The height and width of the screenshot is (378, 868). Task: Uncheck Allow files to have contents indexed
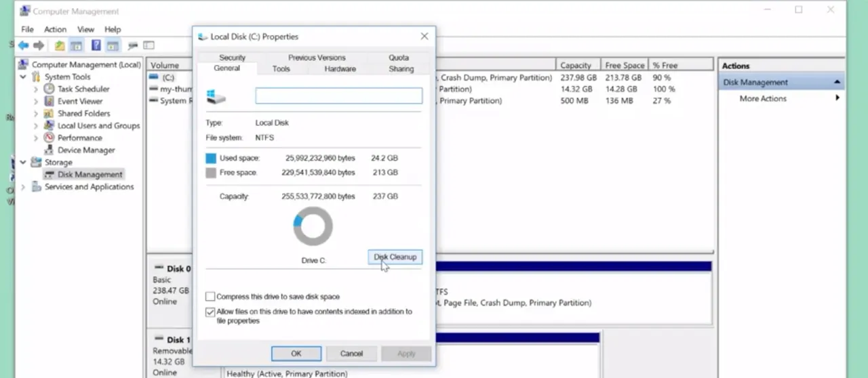(x=210, y=312)
